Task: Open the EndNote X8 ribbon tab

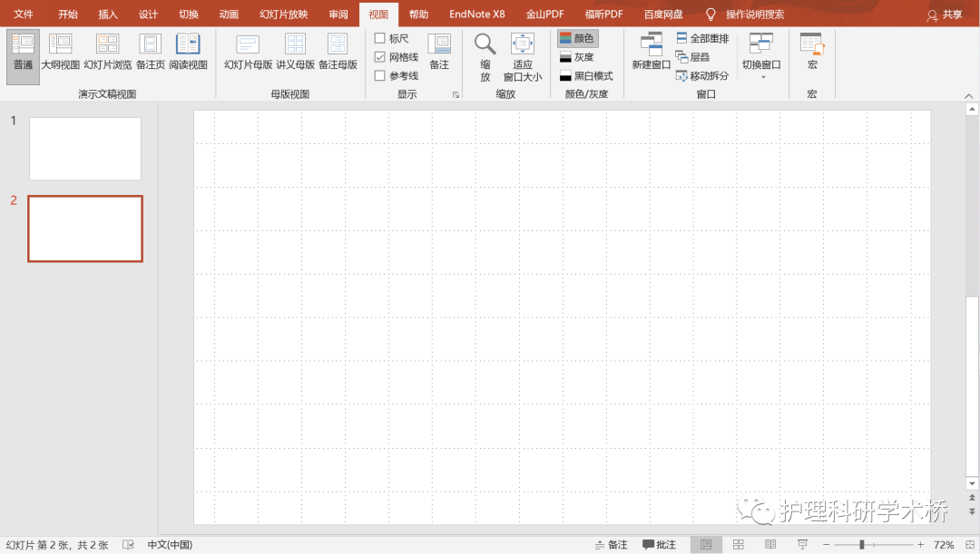Action: 476,14
